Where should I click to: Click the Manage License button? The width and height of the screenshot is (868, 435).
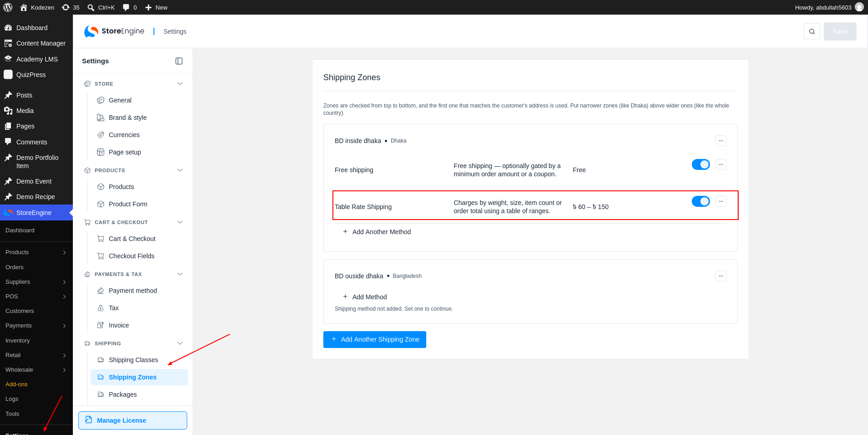pos(133,420)
